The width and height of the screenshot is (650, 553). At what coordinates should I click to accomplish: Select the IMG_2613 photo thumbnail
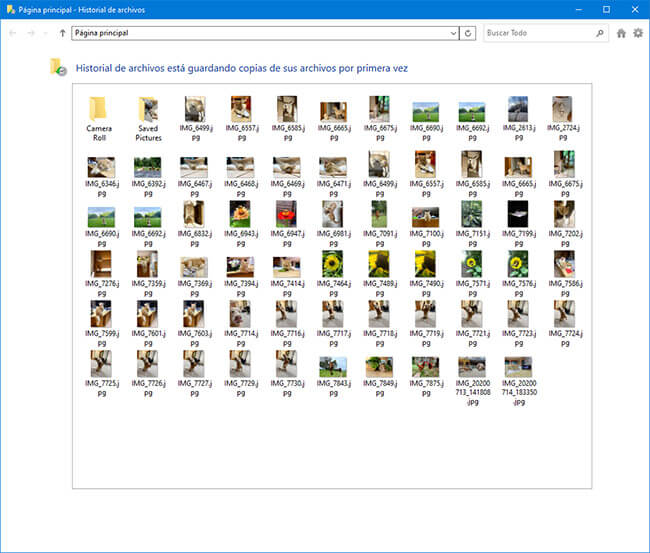[517, 109]
